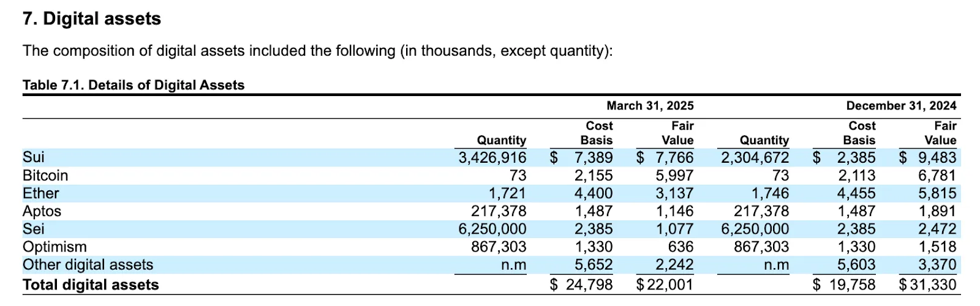
Task: Select the Sei fair value 2,472
Action: point(937,229)
